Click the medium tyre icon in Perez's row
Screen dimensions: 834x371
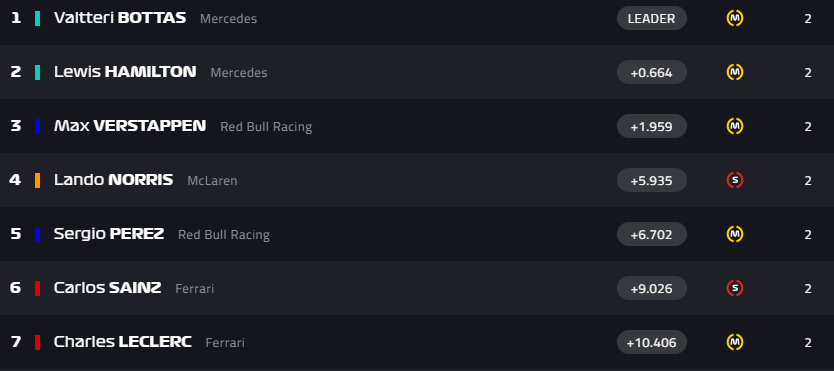(x=735, y=234)
